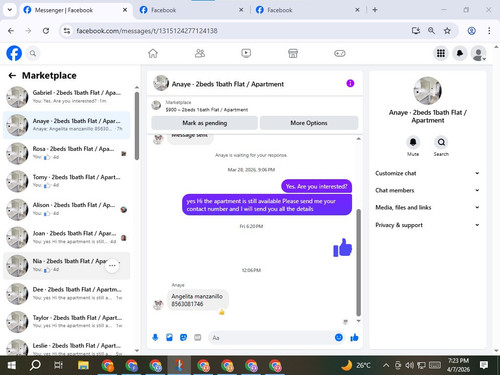Go back in browser history
Viewport: 500px width, 375px height.
11,31
